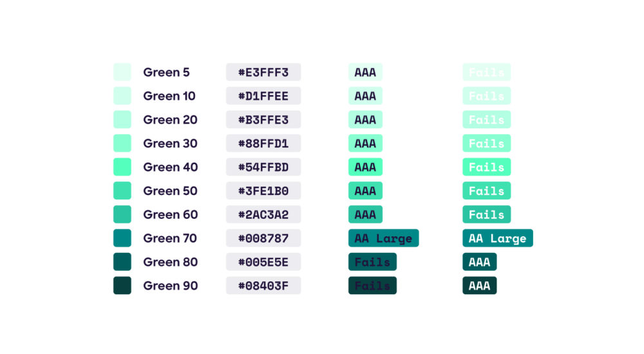Click the #E3FFF3 hex code chip
644x354 pixels.
[263, 72]
